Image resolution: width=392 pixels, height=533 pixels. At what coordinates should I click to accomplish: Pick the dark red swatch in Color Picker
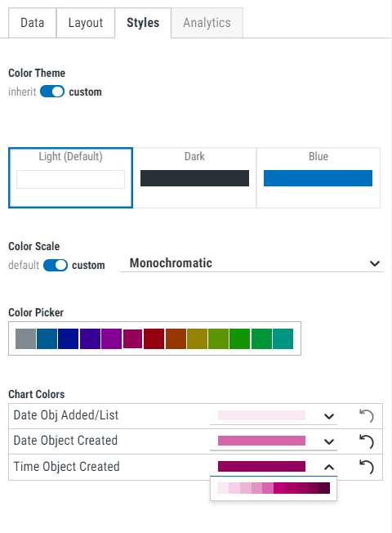pos(154,338)
